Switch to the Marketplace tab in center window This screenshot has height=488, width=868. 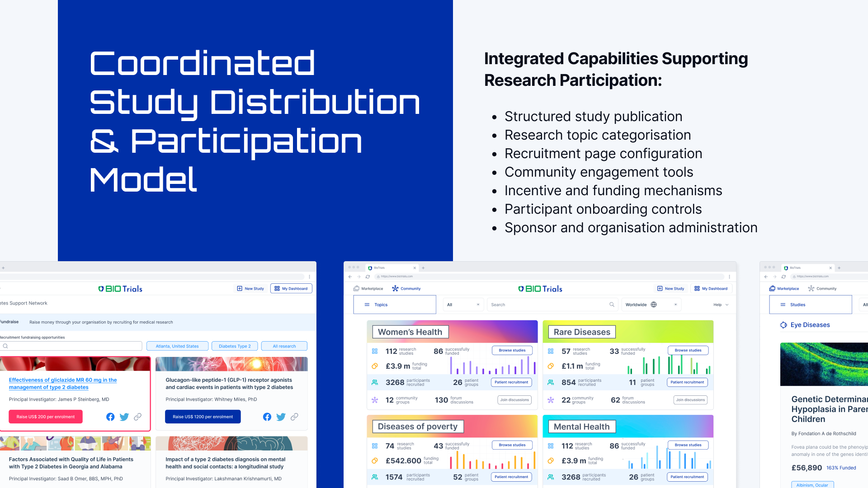coord(368,288)
